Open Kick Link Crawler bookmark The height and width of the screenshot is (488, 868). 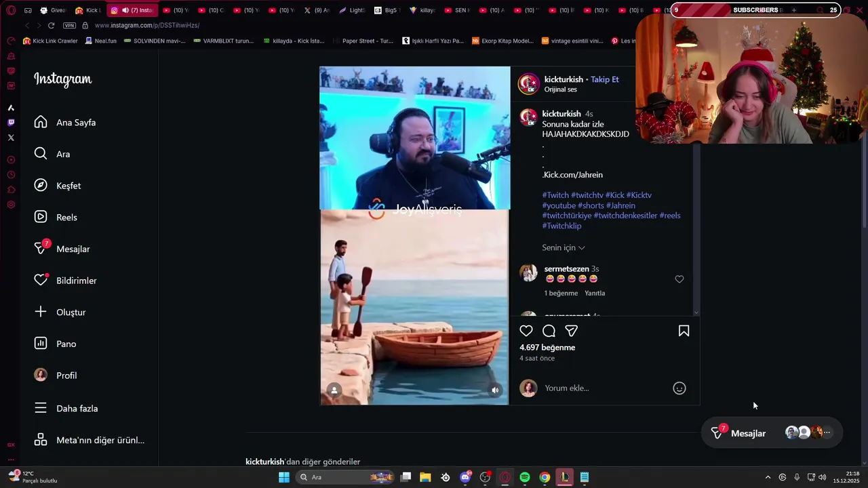(51, 41)
